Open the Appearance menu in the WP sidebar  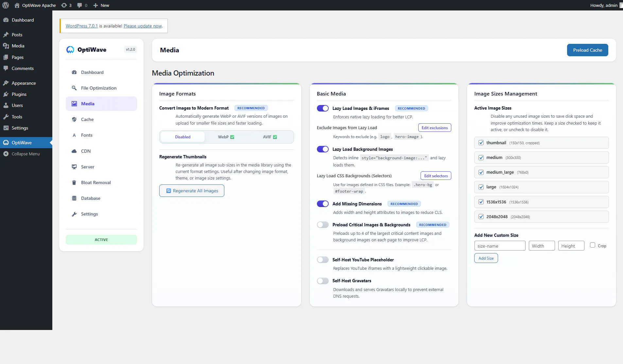26,83
